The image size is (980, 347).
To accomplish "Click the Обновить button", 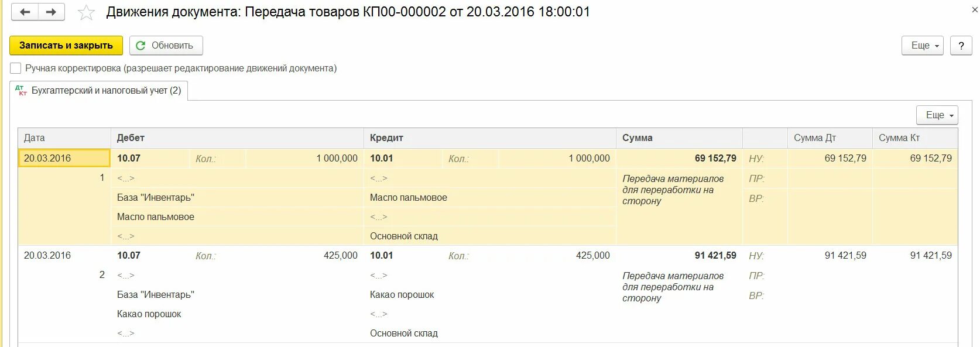I will point(166,46).
